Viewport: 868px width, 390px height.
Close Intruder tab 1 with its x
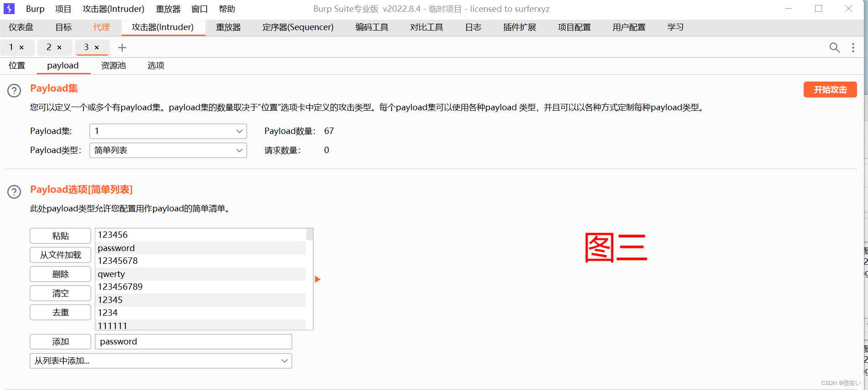point(21,47)
